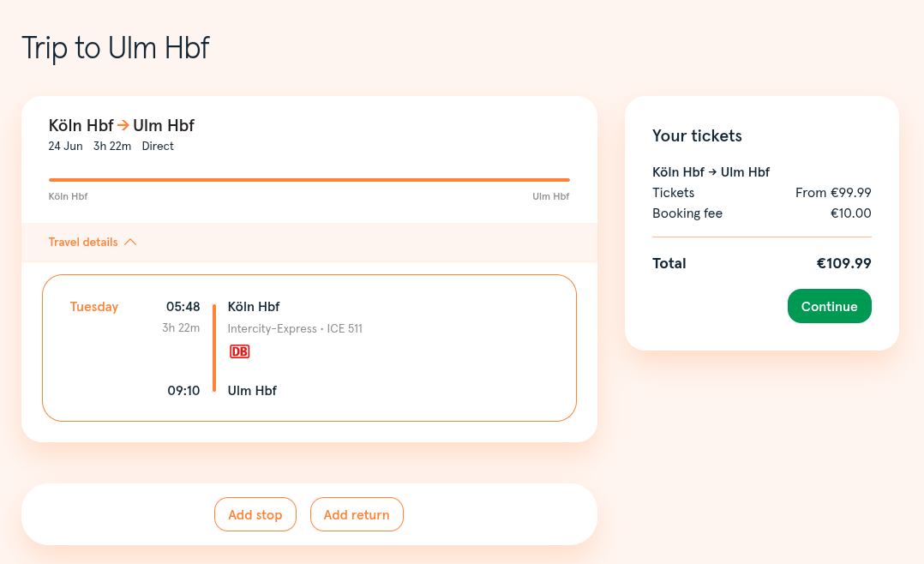Click the Add return button
The image size is (924, 564).
point(357,514)
